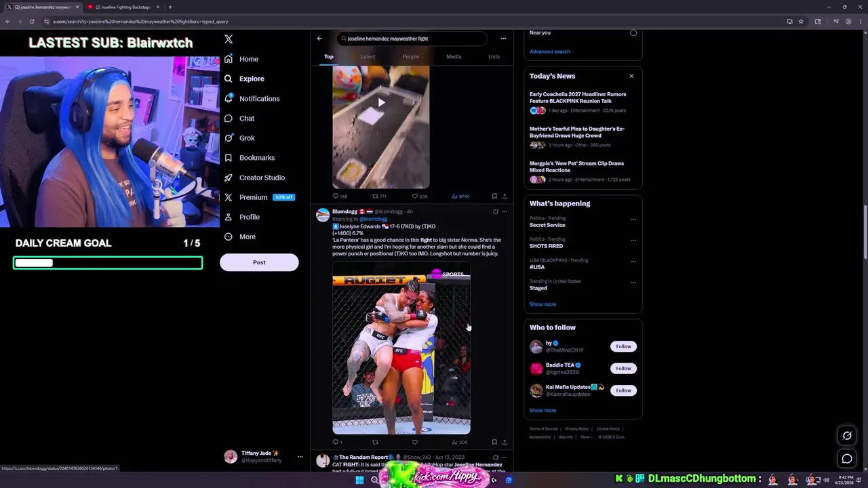Open Explore in the sidebar
This screenshot has height=488, width=868.
point(244,79)
